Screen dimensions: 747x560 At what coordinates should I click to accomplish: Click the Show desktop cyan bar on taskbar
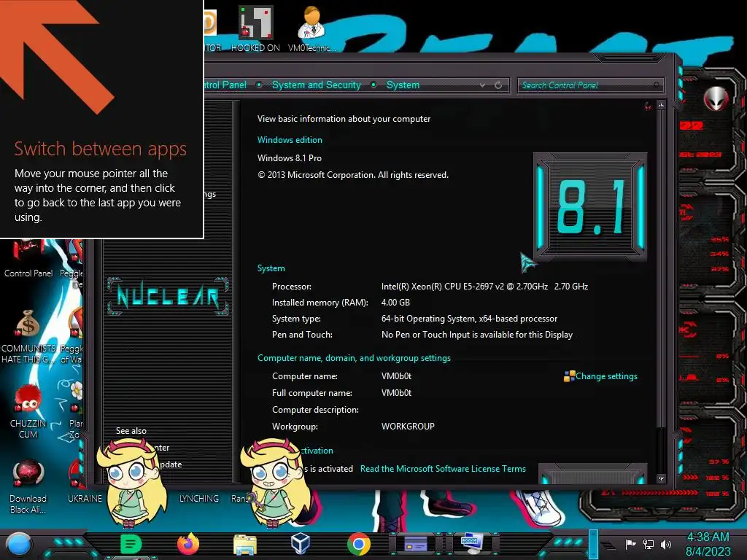pyautogui.click(x=593, y=543)
